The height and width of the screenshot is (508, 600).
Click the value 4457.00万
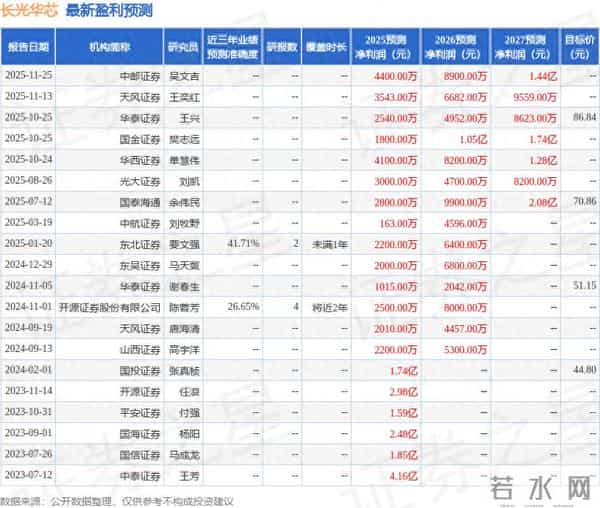click(465, 329)
